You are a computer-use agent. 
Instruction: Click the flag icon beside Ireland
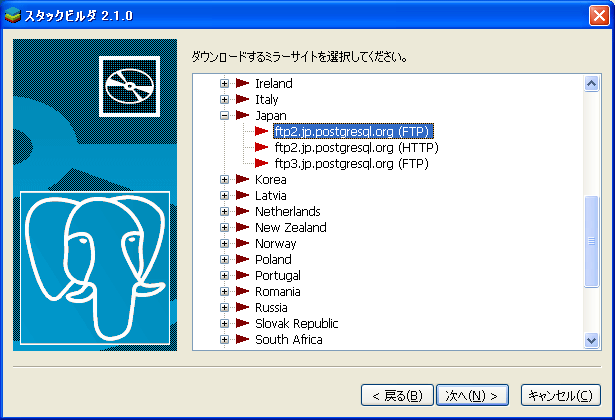pos(242,83)
